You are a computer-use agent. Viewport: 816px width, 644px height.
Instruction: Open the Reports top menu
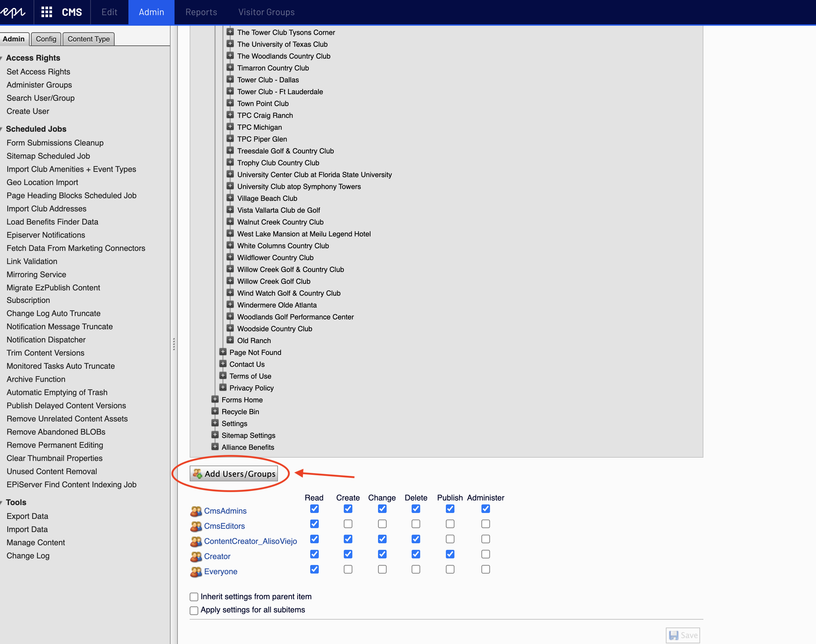[201, 12]
